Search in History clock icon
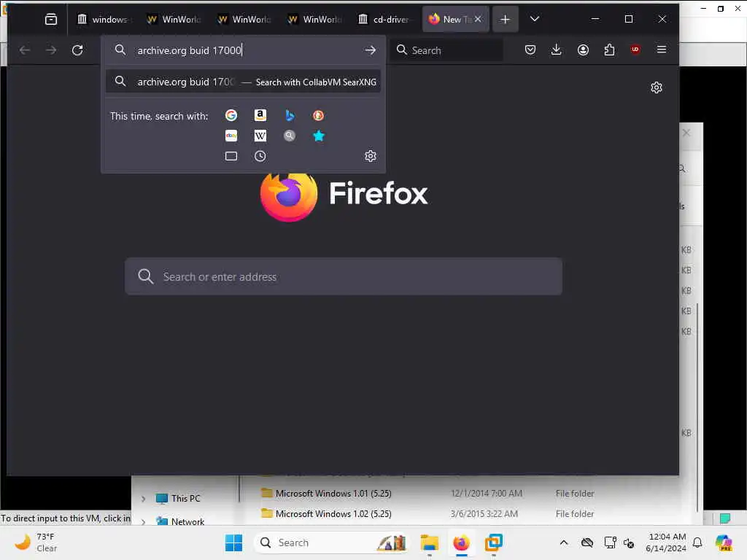Screen dimensions: 747x560 point(260,156)
